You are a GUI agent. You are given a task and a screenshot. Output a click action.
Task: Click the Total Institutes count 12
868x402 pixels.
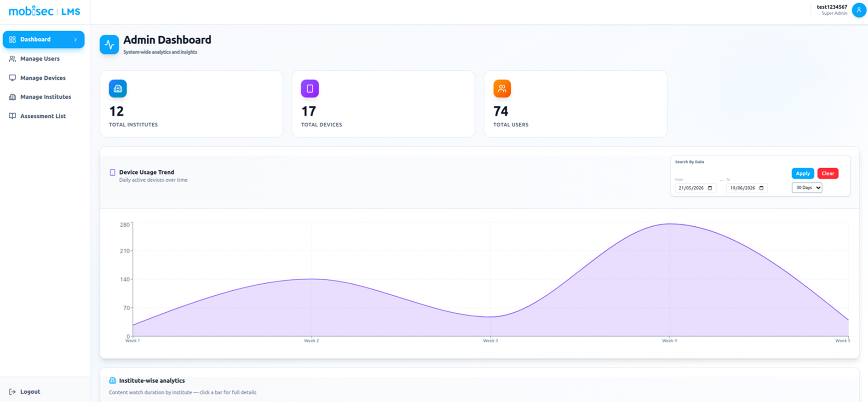[x=116, y=111]
